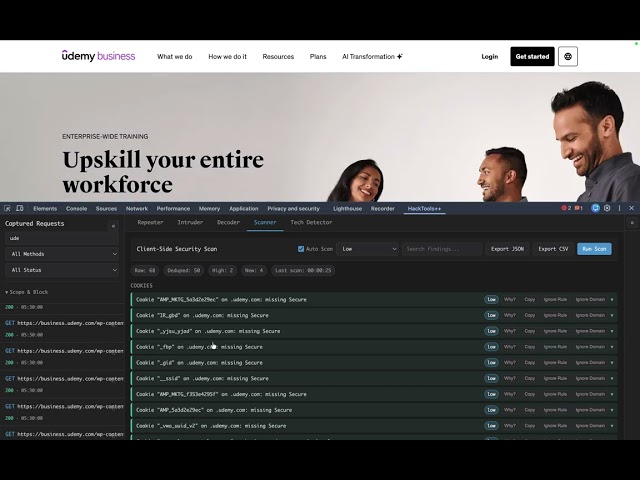Open the Resources menu

[278, 56]
